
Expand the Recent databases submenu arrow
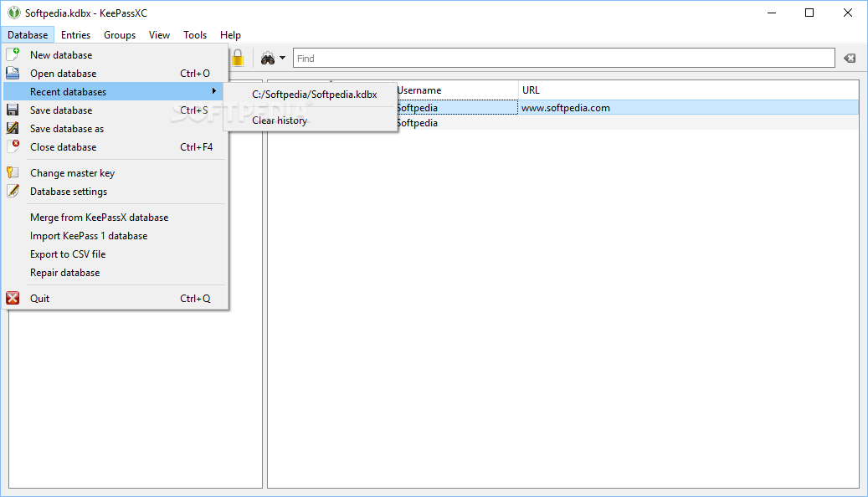[213, 90]
